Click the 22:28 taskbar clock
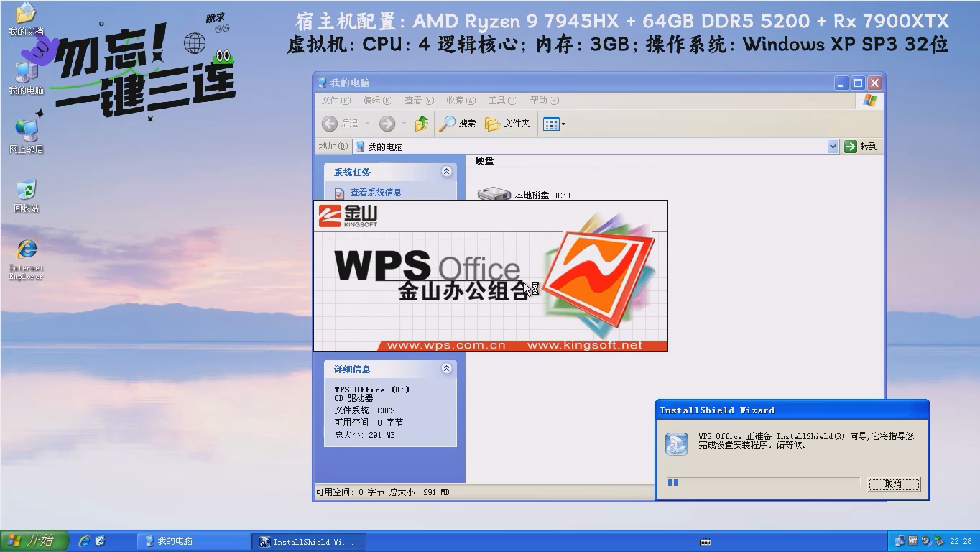Image resolution: width=980 pixels, height=552 pixels. 961,541
